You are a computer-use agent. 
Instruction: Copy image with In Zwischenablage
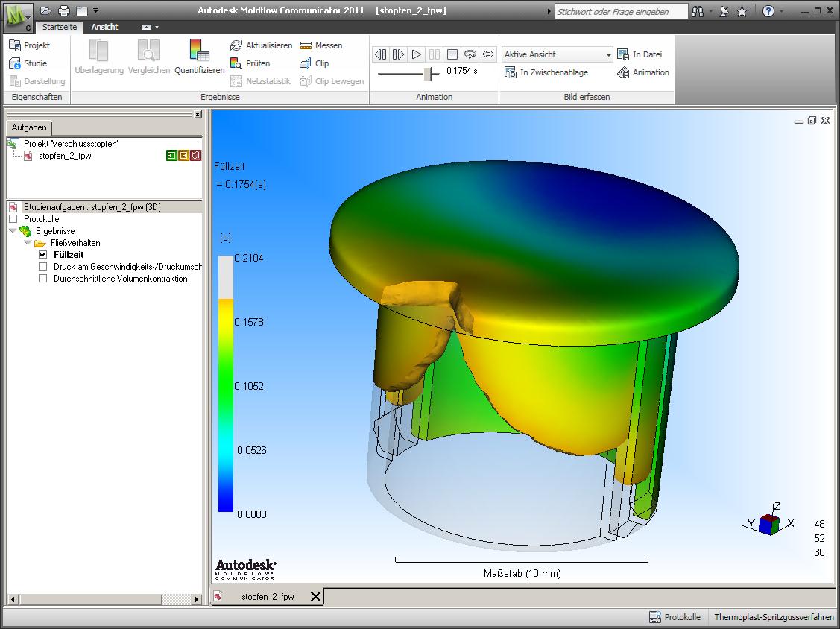(x=546, y=72)
